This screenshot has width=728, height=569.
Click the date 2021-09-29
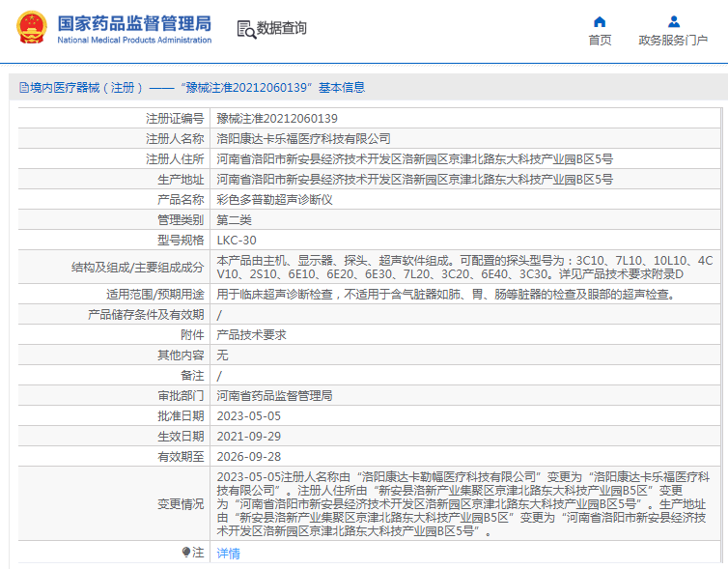coord(249,436)
